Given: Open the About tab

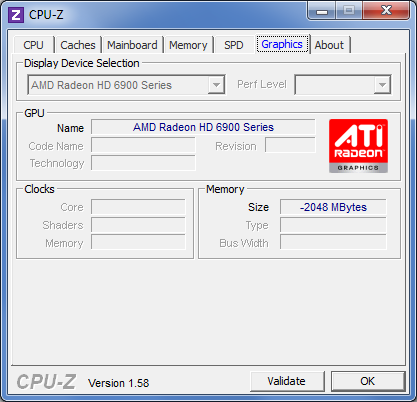Looking at the screenshot, I should (329, 45).
